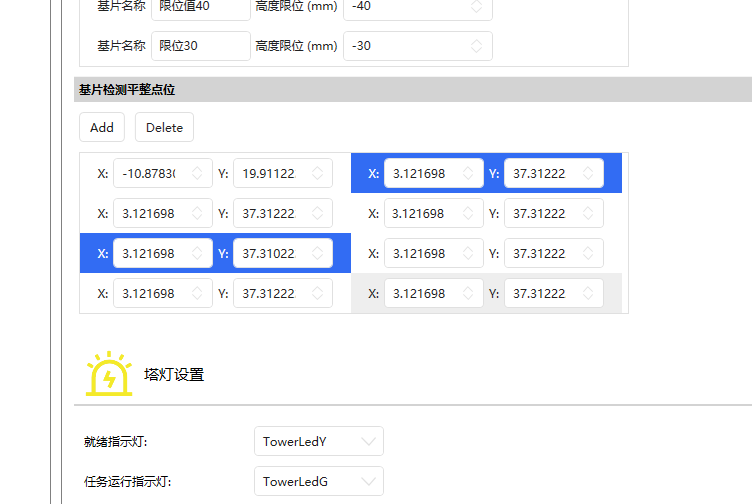Click the 高度限位 field showing -40

click(405, 7)
